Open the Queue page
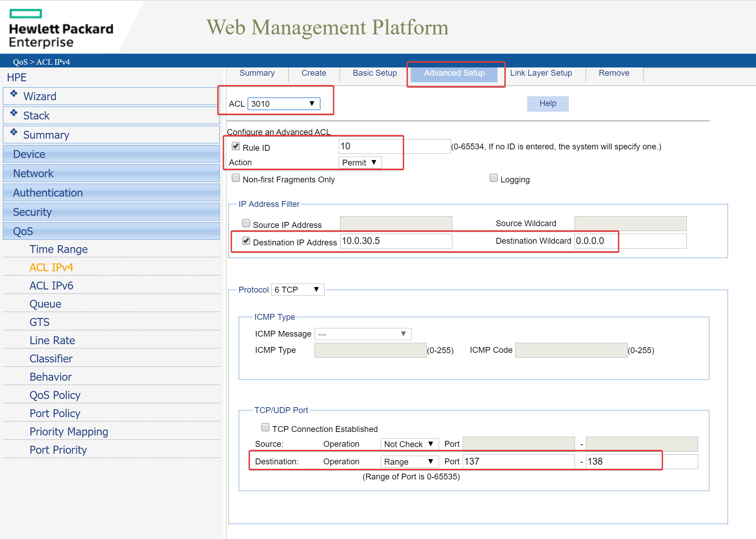This screenshot has height=539, width=756. 45,304
